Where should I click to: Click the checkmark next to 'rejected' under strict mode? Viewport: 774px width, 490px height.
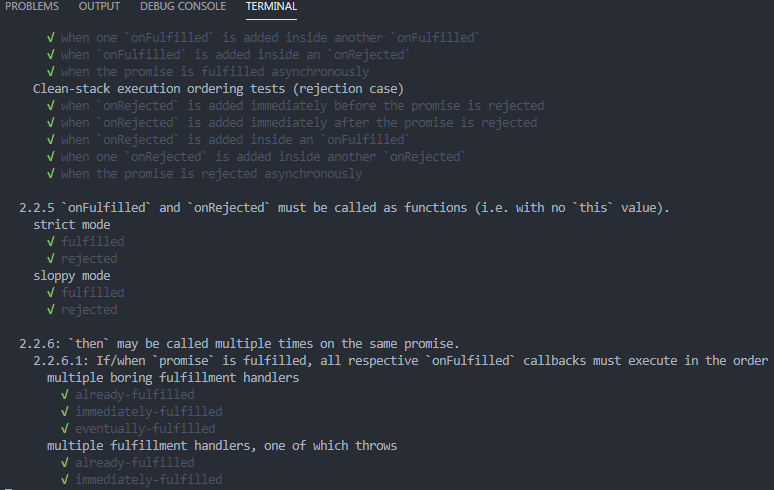click(x=50, y=259)
